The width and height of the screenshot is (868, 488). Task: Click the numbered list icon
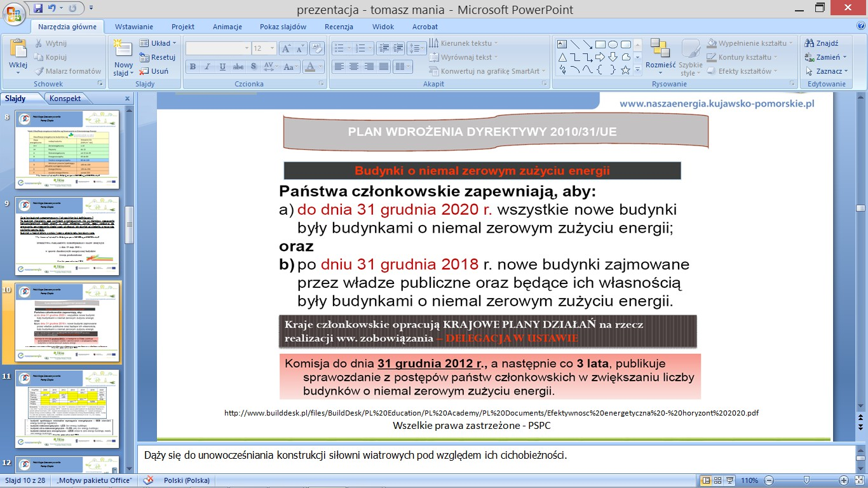click(x=360, y=48)
